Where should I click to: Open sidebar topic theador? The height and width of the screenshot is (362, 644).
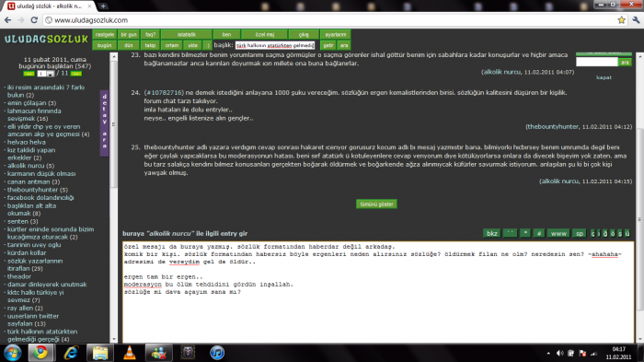(19, 276)
